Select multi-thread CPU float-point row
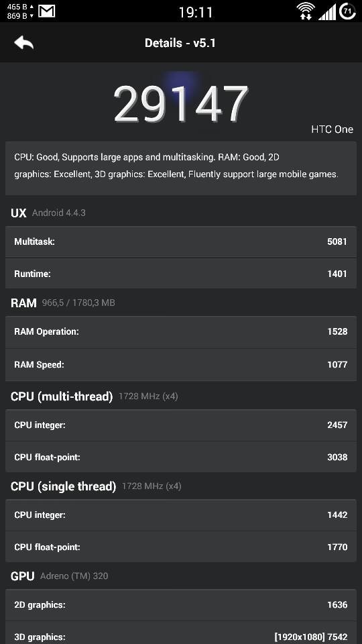 point(181,457)
